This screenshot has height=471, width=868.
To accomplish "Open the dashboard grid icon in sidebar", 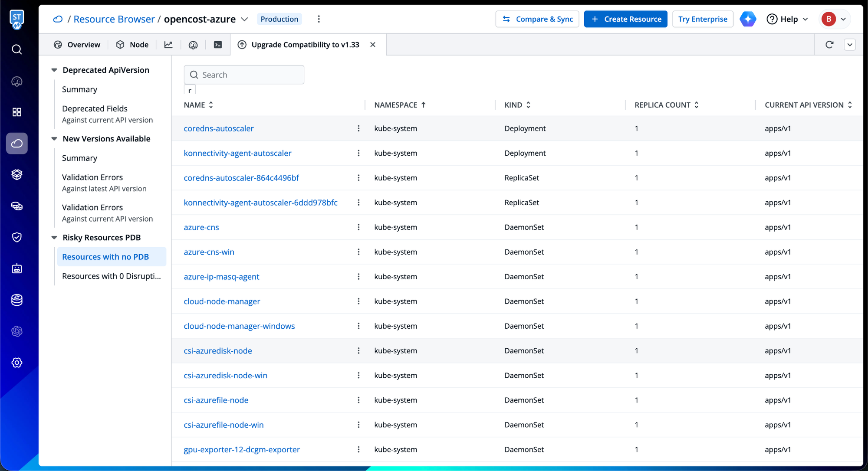I will [x=16, y=112].
